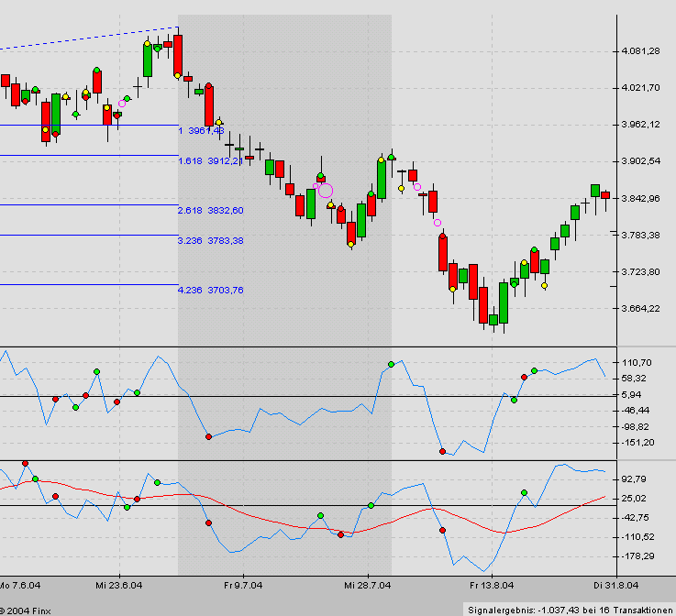This screenshot has width=676, height=616.
Task: Click the last red candle at the chart's right edge
Action: (605, 194)
